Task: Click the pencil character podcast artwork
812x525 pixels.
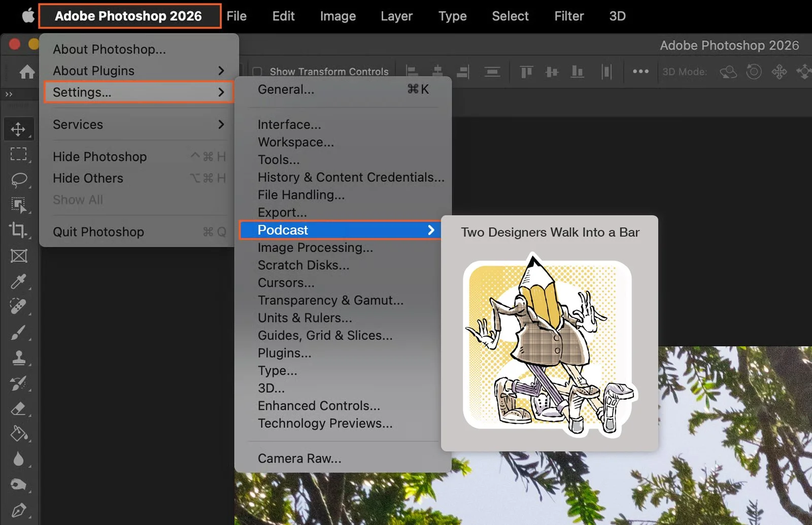Action: pos(550,345)
